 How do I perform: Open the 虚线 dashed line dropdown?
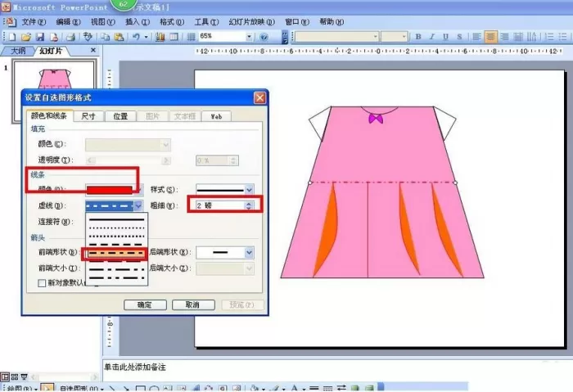pos(138,206)
